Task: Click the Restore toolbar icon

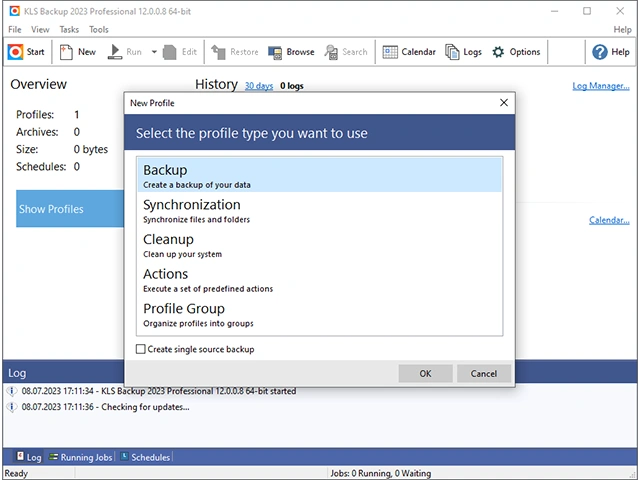Action: pyautogui.click(x=220, y=52)
